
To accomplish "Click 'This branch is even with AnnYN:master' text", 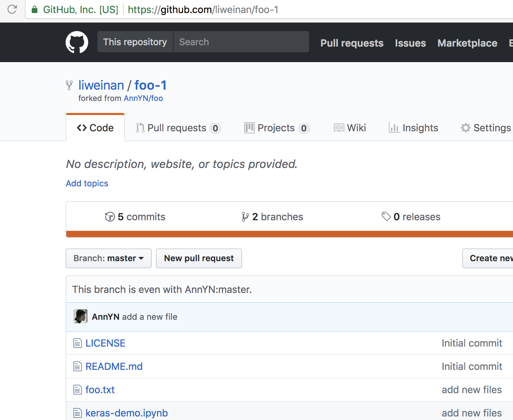I will [x=162, y=289].
